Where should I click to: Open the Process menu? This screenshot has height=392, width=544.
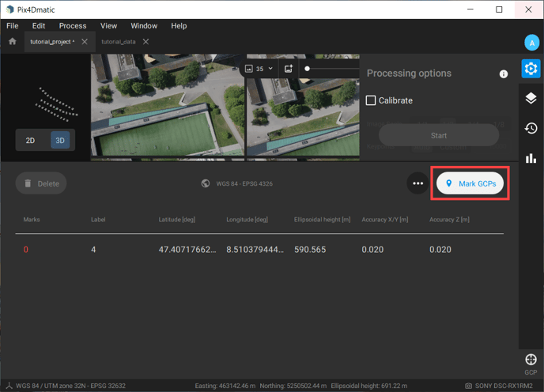click(73, 26)
